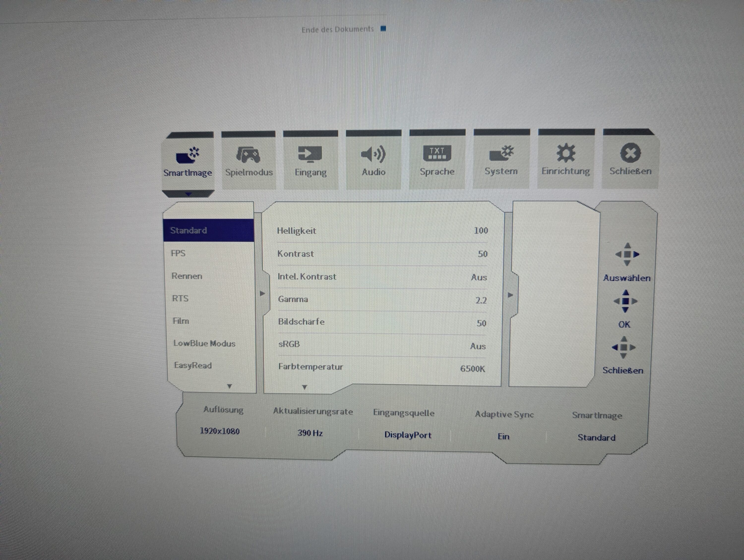This screenshot has width=744, height=560.
Task: Adjust the Helligkeit value 100
Action: [x=481, y=231]
